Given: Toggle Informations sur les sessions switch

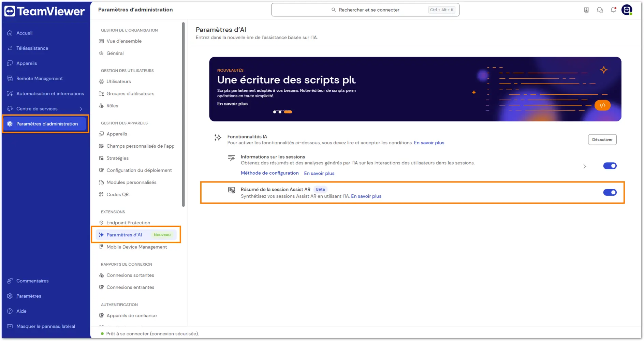Looking at the screenshot, I should tap(610, 166).
